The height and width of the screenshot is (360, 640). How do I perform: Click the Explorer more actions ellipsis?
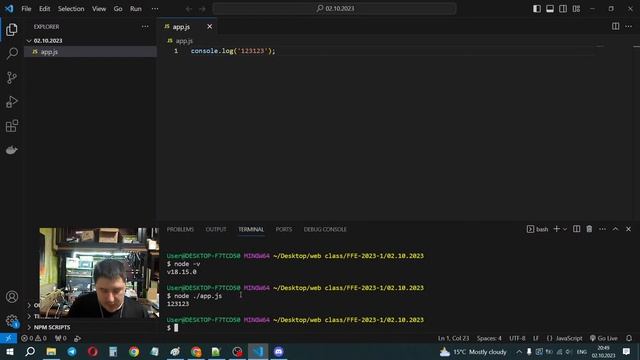(x=145, y=27)
